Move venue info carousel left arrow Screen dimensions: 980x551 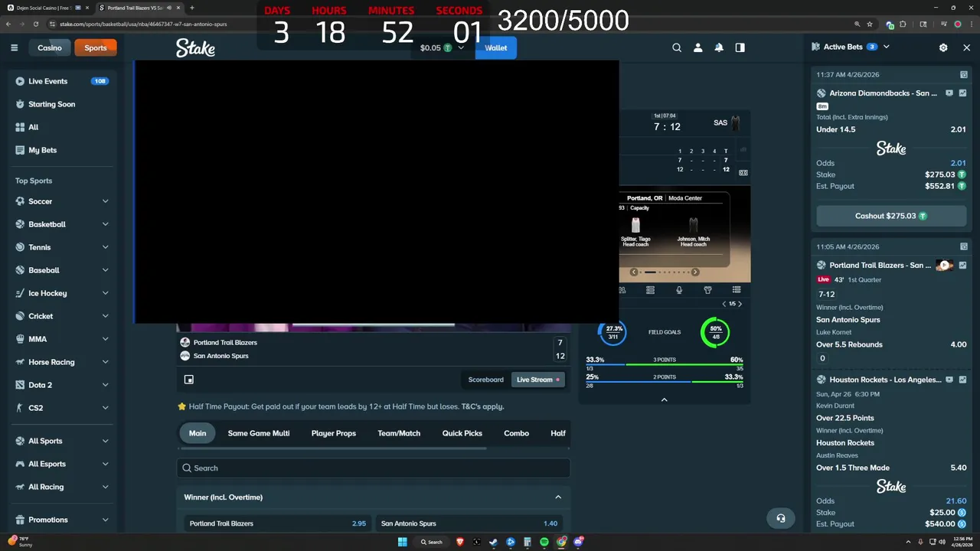[x=634, y=272]
